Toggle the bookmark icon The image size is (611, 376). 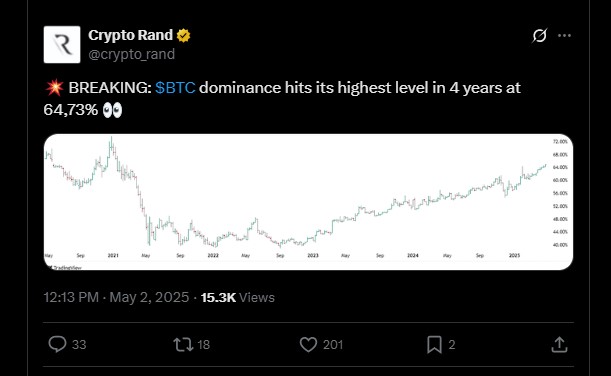point(434,344)
